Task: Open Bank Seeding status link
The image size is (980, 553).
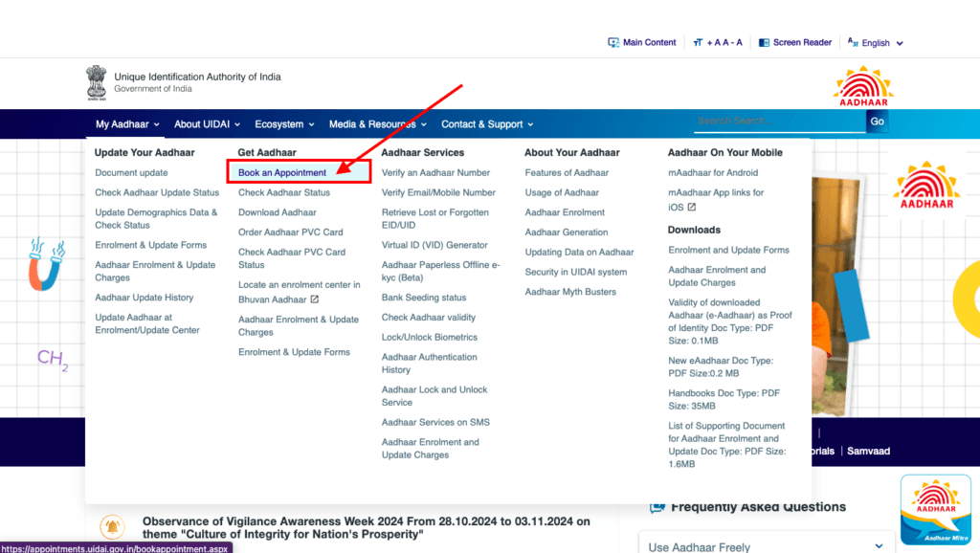Action: pos(424,298)
